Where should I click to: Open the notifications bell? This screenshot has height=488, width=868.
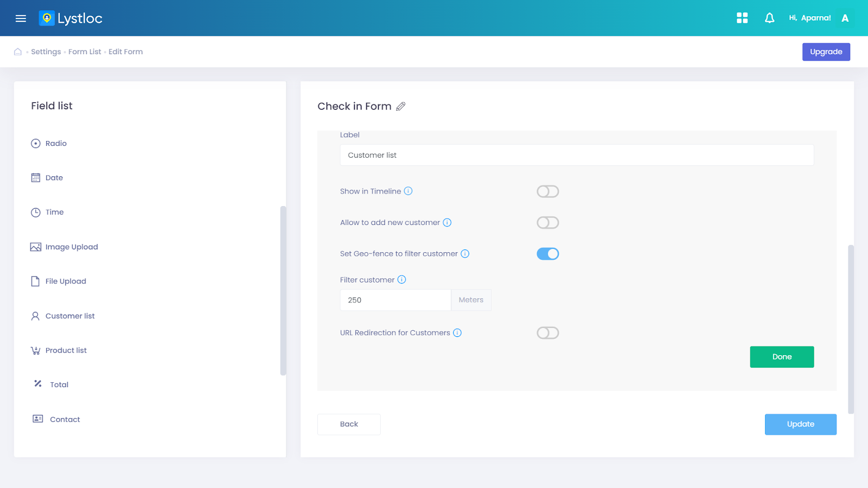point(769,18)
